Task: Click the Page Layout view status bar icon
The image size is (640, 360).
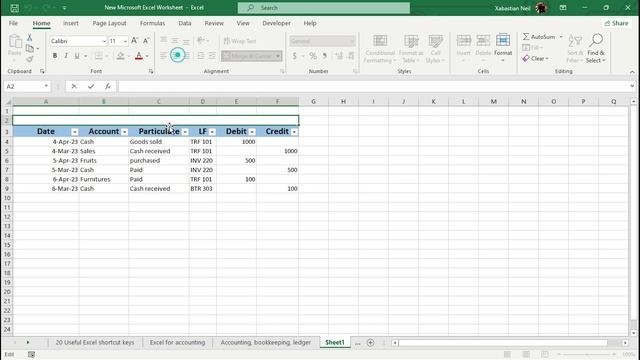Action: pos(526,354)
